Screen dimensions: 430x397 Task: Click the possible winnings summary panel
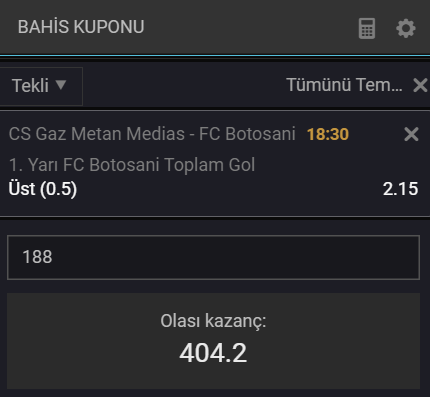pos(213,341)
